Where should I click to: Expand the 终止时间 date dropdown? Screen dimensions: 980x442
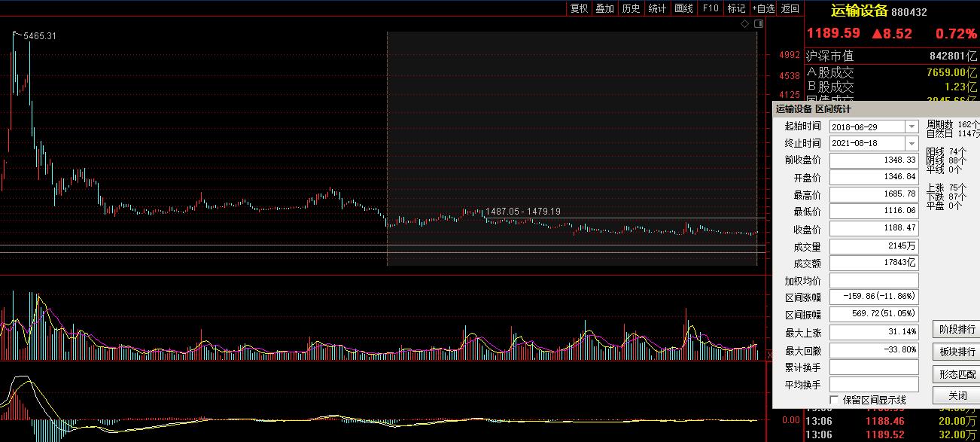912,143
